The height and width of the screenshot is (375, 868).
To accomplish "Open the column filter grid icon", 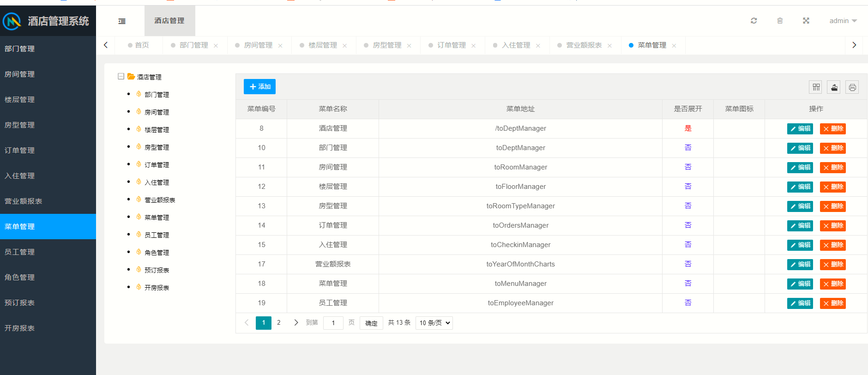I will [816, 87].
